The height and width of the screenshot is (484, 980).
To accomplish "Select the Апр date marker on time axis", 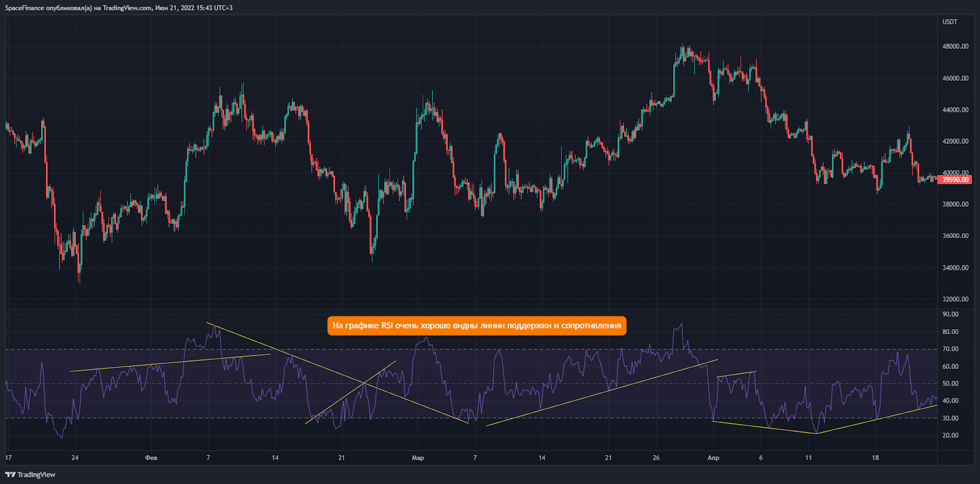I will coord(713,458).
